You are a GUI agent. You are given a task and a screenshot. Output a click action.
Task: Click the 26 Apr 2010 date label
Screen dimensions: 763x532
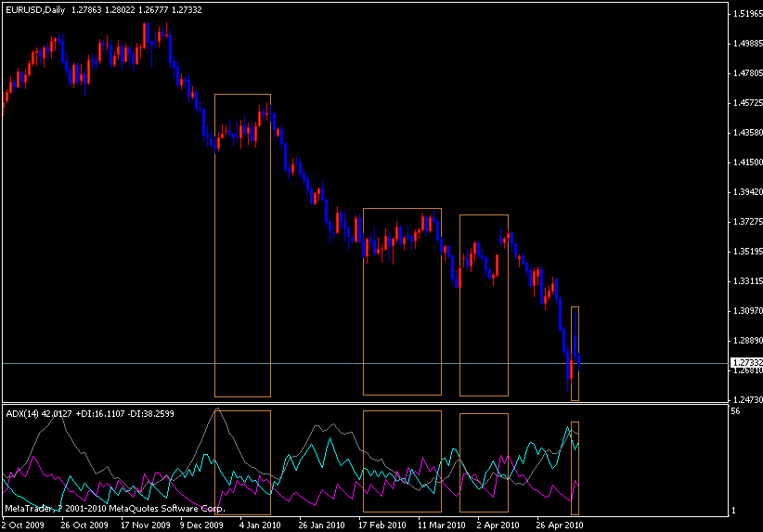click(560, 526)
